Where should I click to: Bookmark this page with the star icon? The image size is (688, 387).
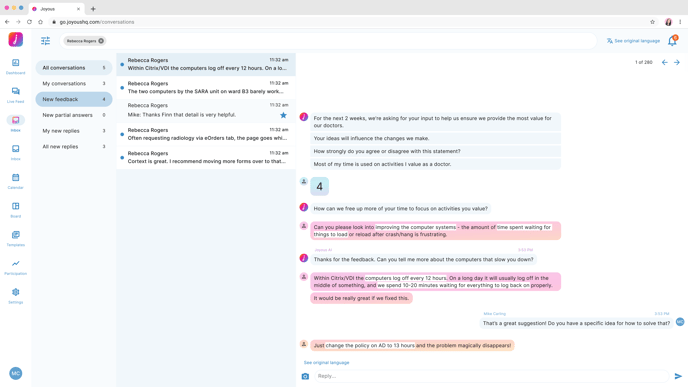pyautogui.click(x=652, y=22)
